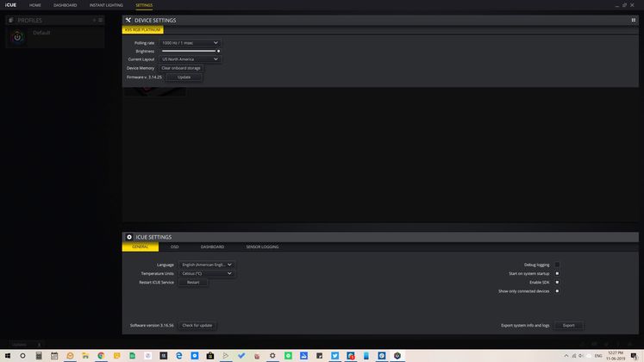The width and height of the screenshot is (644, 362).
Task: Toggle the Enable SDK checkbox
Action: click(557, 283)
